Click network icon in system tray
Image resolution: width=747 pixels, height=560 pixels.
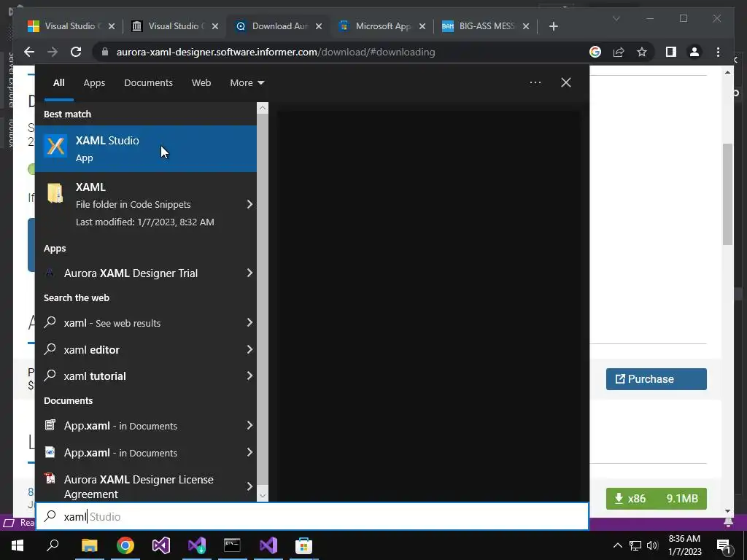635,545
